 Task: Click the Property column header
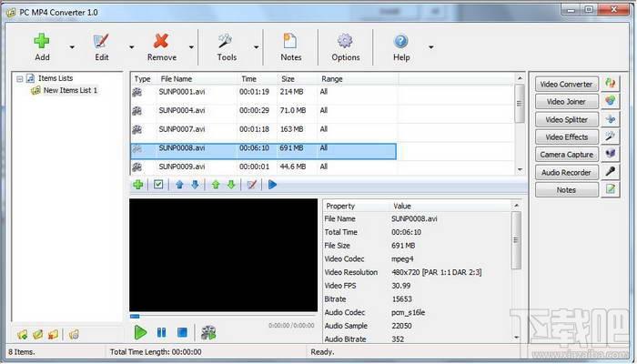[357, 206]
